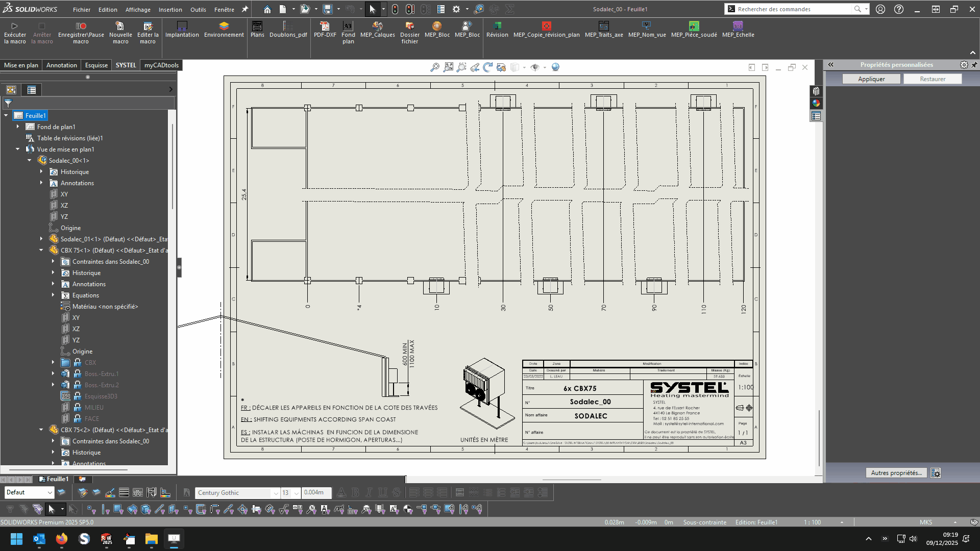Switch to the myCADtools tab
Screen dimensions: 980x551
pos(161,65)
